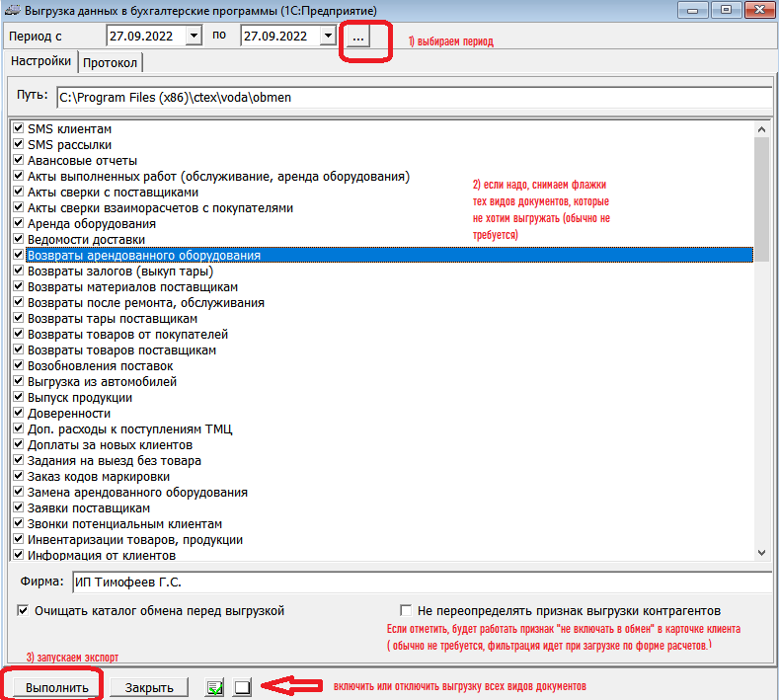Viewport: 779px width, 700px height.
Task: Open period selection with the ellipsis button
Action: 357,37
